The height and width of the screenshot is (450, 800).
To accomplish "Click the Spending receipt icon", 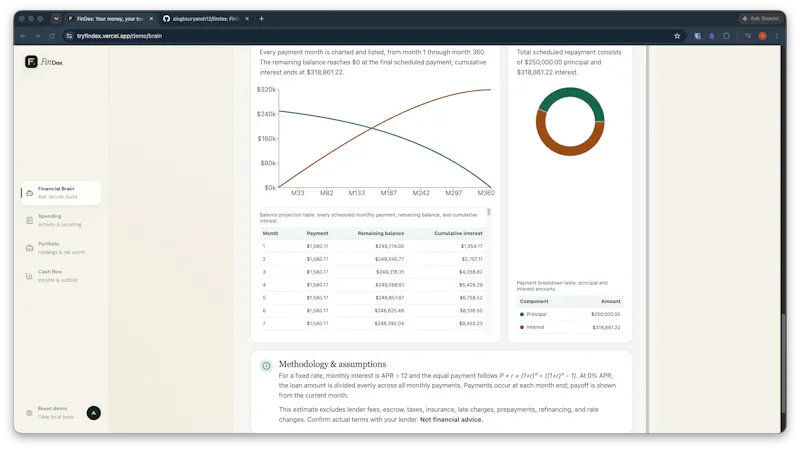I will (30, 220).
